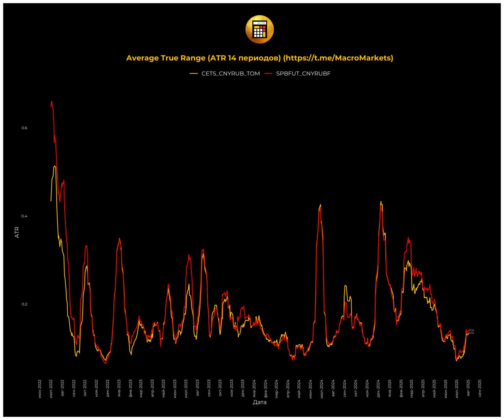Select the 'фев-2023' x-axis tick
The image size is (504, 420).
pos(130,388)
